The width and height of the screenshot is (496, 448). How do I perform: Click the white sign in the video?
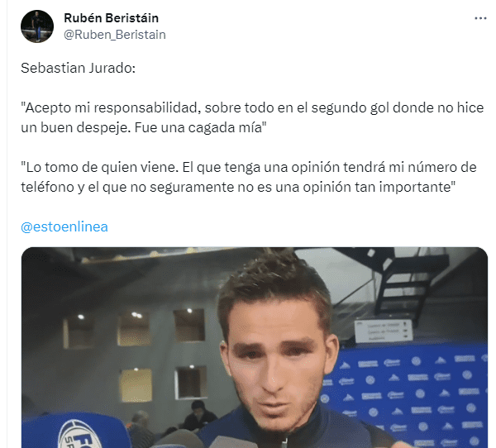[x=384, y=331]
